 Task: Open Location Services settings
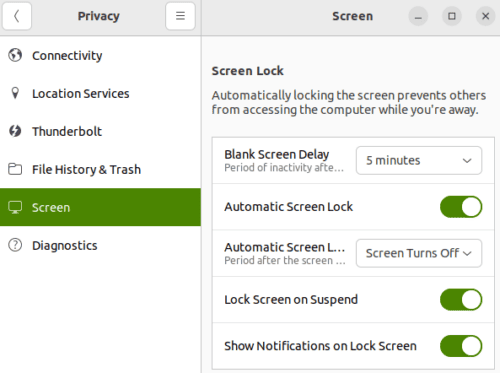[x=100, y=93]
